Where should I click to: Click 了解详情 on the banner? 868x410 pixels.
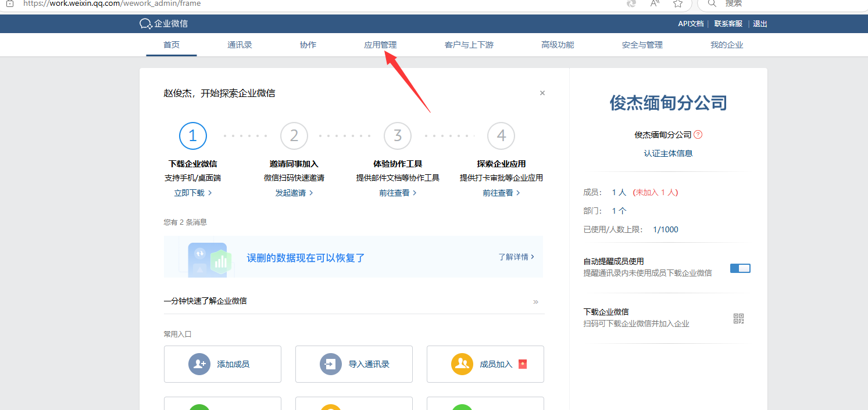point(516,257)
